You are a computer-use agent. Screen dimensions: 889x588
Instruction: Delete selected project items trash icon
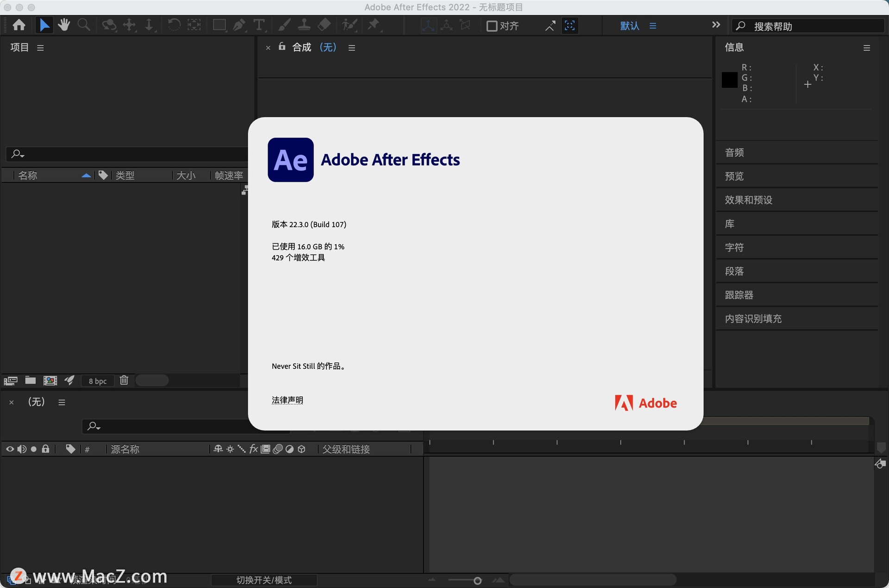[x=124, y=380]
